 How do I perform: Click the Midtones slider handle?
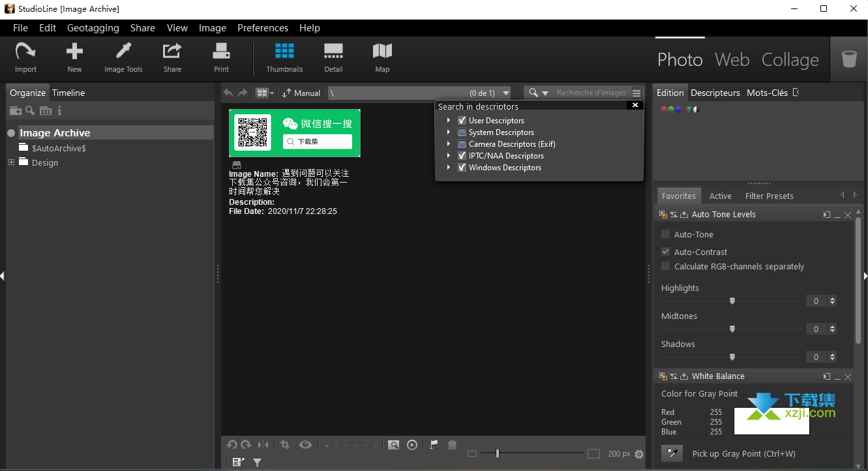pos(732,329)
